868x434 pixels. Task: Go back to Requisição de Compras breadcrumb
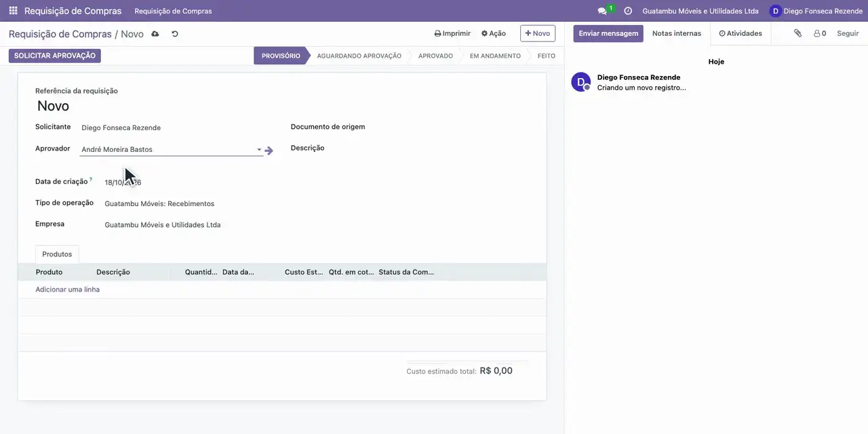point(60,34)
